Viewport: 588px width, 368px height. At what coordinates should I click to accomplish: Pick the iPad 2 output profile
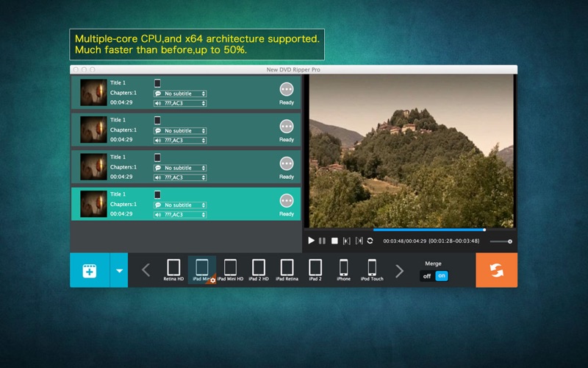(x=315, y=270)
